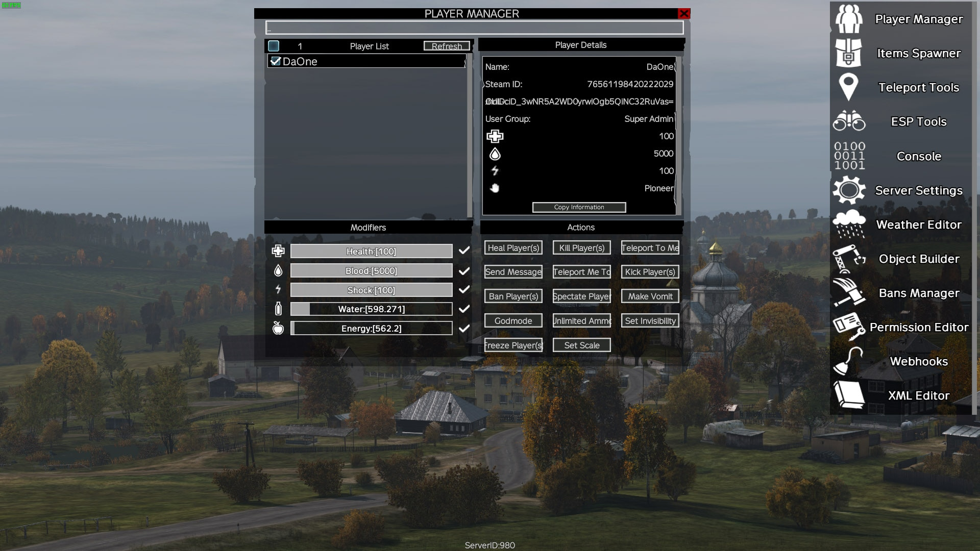Click the Health cross icon in Modifiers
The height and width of the screenshot is (551, 980).
click(x=278, y=251)
